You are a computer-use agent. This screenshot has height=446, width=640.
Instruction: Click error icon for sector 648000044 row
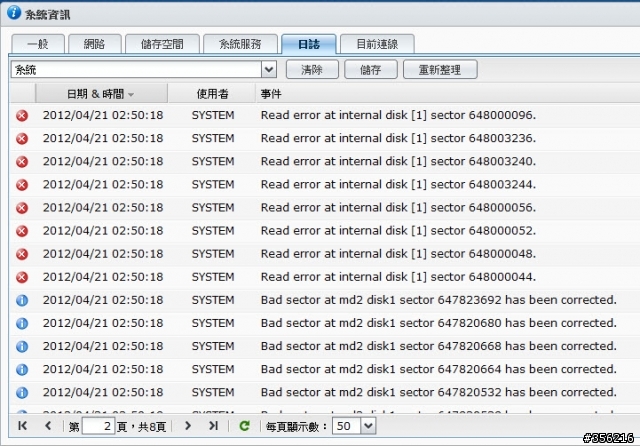pyautogui.click(x=22, y=277)
